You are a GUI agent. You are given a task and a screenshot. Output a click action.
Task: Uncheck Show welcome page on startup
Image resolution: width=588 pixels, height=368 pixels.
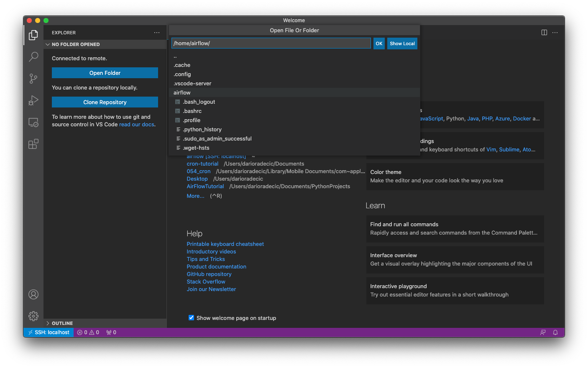[x=191, y=318]
